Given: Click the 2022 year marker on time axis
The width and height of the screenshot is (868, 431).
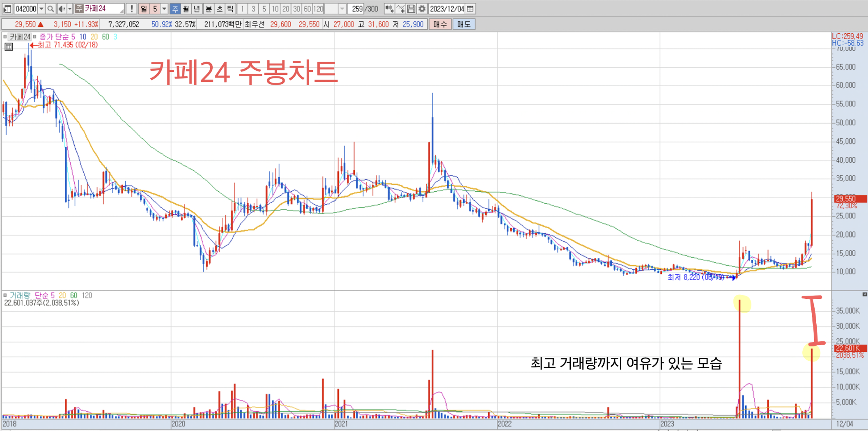Looking at the screenshot, I should click(x=504, y=424).
